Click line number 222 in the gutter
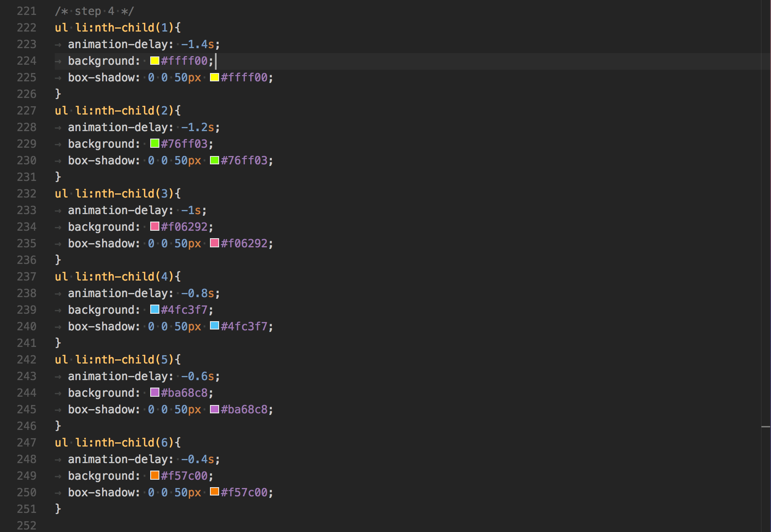 [27, 28]
